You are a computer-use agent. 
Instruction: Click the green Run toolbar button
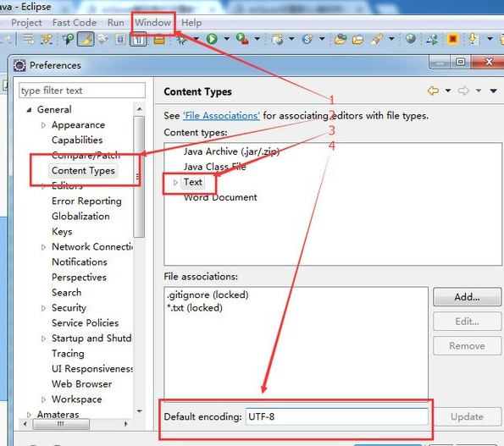(x=212, y=39)
